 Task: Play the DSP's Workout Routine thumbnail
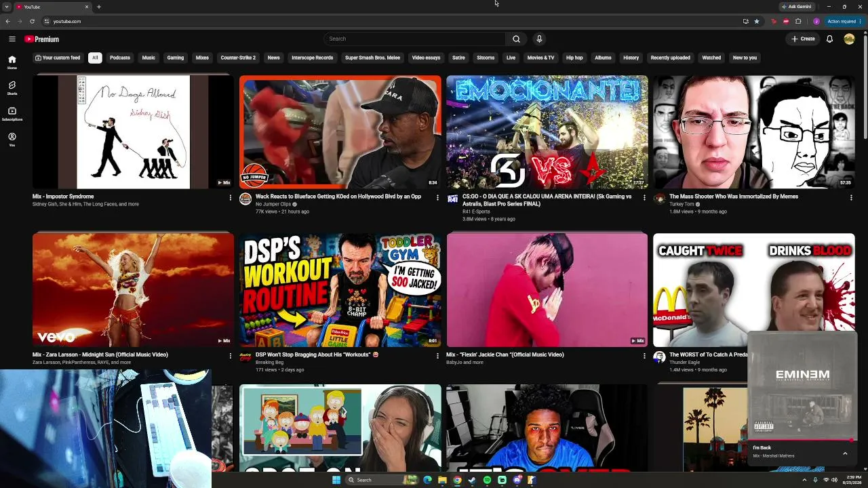click(340, 290)
